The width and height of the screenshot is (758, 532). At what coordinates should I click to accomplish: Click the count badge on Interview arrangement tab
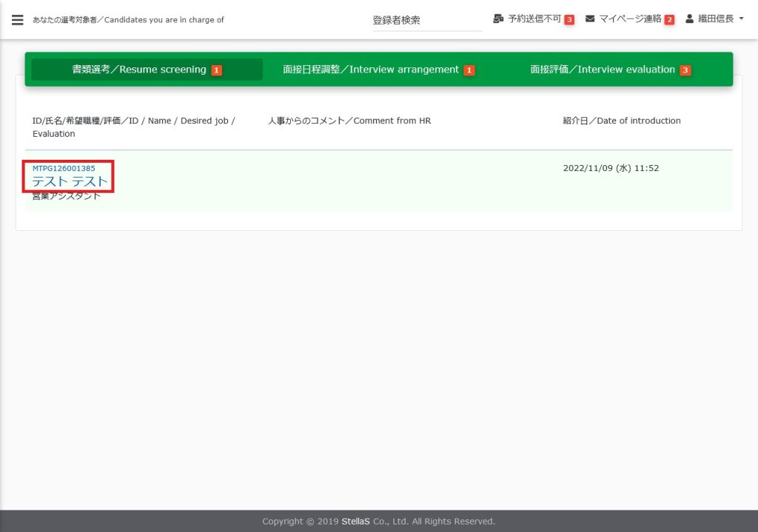click(x=469, y=70)
